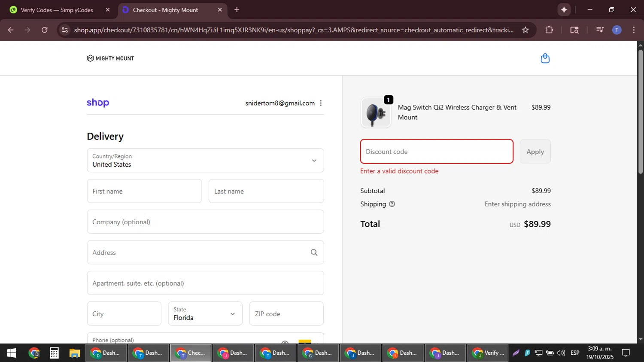Image resolution: width=644 pixels, height=362 pixels.
Task: Click the Company (optional) field
Action: coord(205,222)
